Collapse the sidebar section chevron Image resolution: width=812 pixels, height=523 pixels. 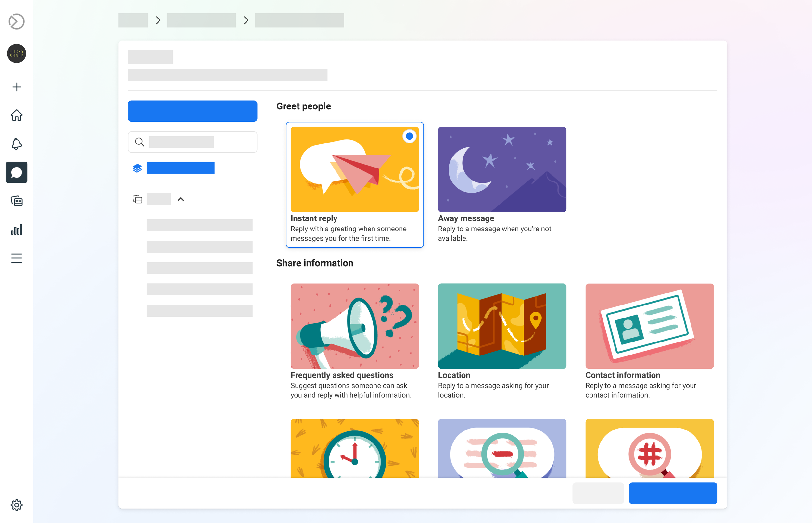181,199
